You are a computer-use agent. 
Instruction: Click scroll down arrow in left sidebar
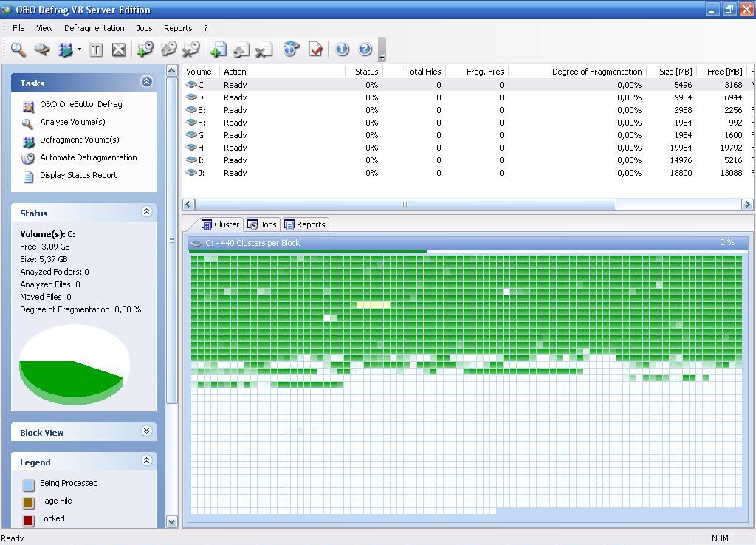click(171, 521)
